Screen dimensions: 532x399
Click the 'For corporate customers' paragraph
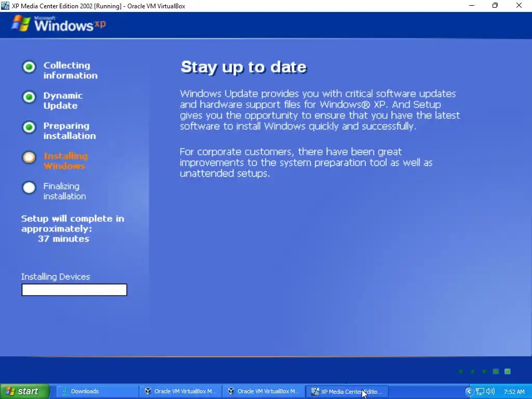(x=306, y=163)
